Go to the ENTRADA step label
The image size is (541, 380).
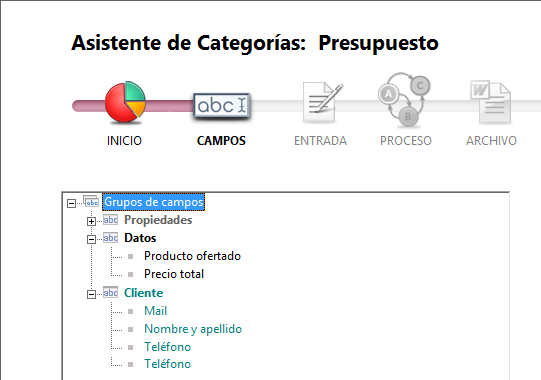point(320,141)
